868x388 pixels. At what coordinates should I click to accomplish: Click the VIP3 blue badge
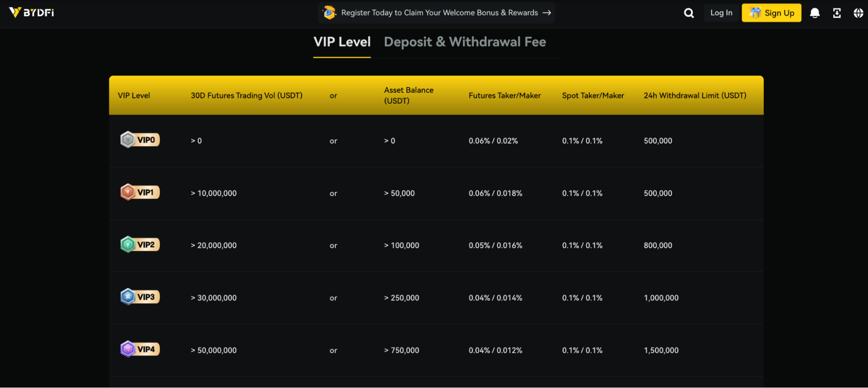(x=140, y=297)
